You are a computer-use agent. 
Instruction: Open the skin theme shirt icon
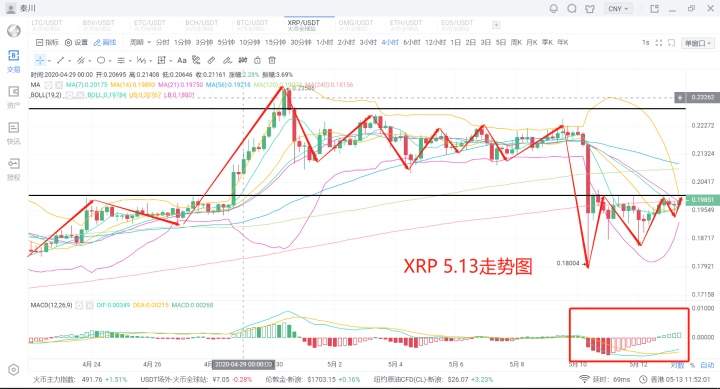click(590, 8)
